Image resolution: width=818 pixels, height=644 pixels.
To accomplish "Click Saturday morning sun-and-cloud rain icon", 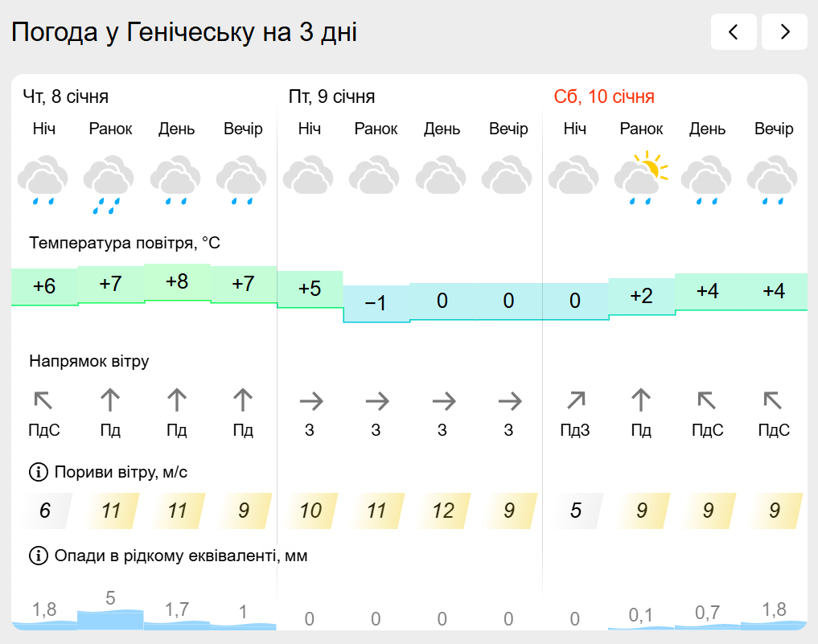I will click(641, 178).
